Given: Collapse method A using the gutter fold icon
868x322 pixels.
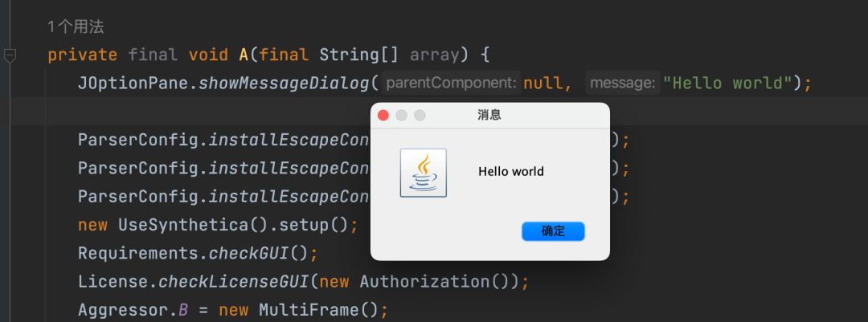Looking at the screenshot, I should click(x=10, y=55).
